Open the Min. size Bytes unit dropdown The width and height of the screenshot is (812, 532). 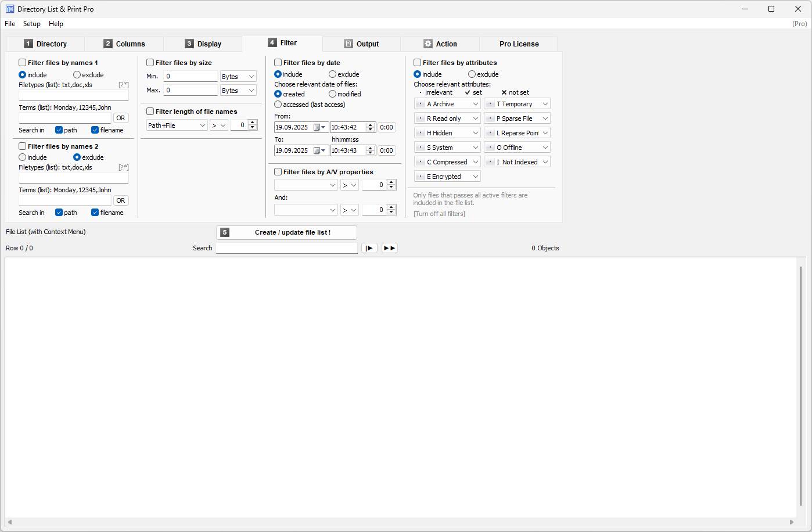coord(238,77)
